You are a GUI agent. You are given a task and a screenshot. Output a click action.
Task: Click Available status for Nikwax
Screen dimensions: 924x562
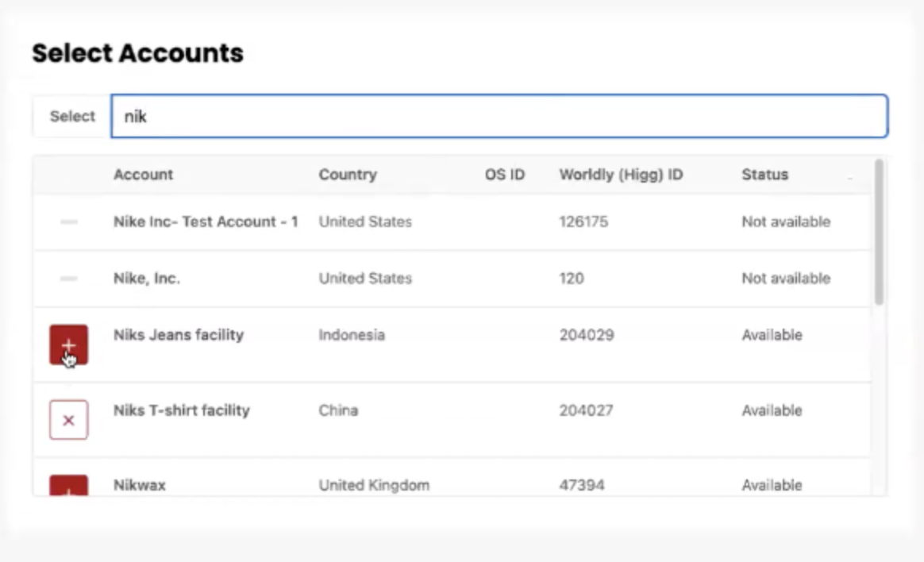pos(772,485)
